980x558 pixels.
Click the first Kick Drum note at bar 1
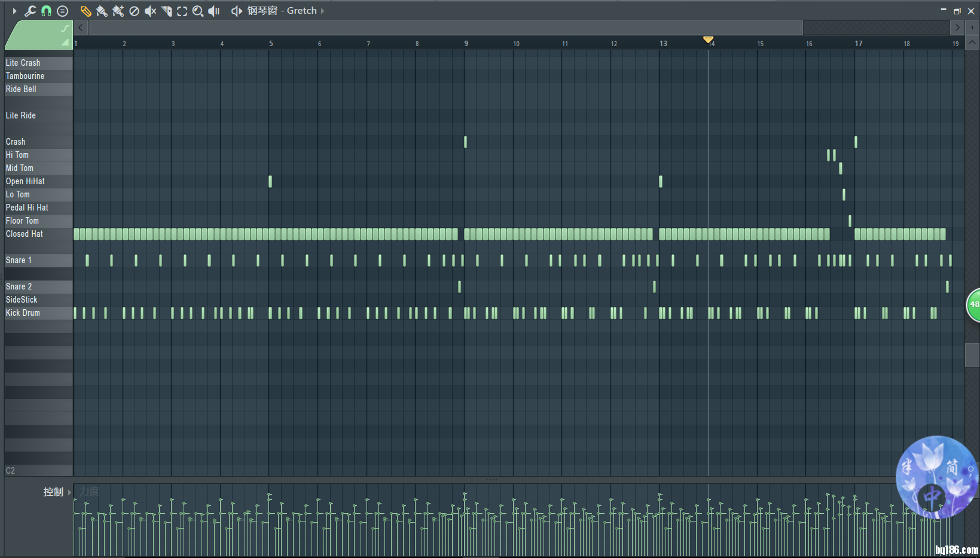pos(75,313)
